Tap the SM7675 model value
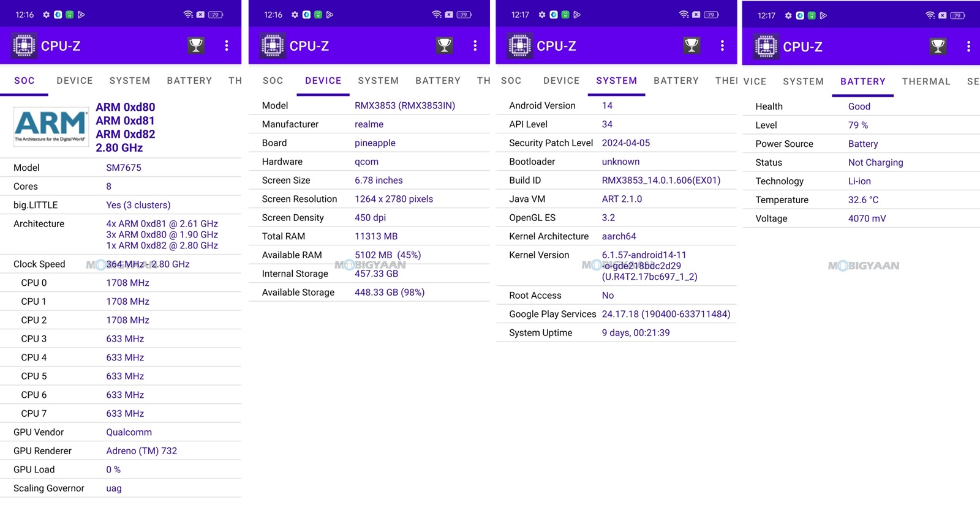Viewport: 980px width, 530px height. click(124, 168)
